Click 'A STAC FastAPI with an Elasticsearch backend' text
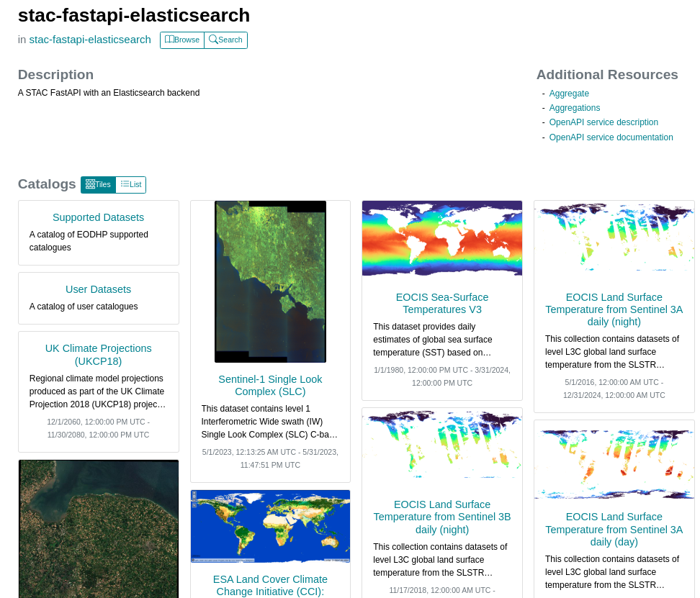This screenshot has width=700, height=598. tap(109, 93)
